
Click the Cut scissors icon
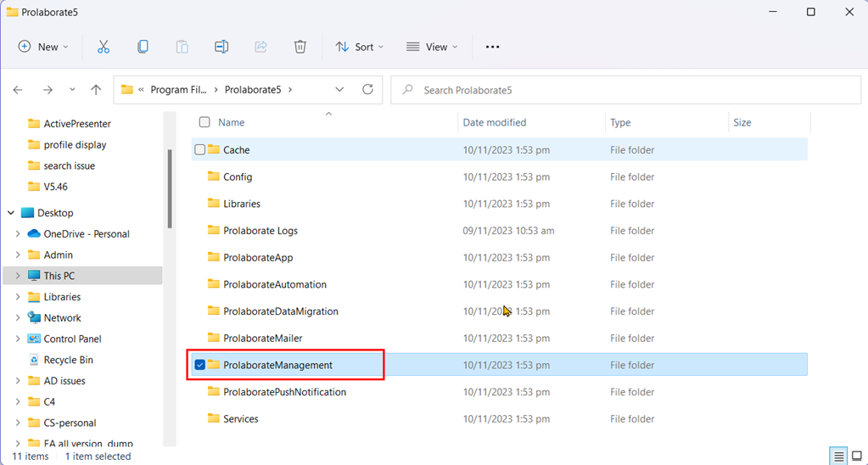[x=103, y=47]
